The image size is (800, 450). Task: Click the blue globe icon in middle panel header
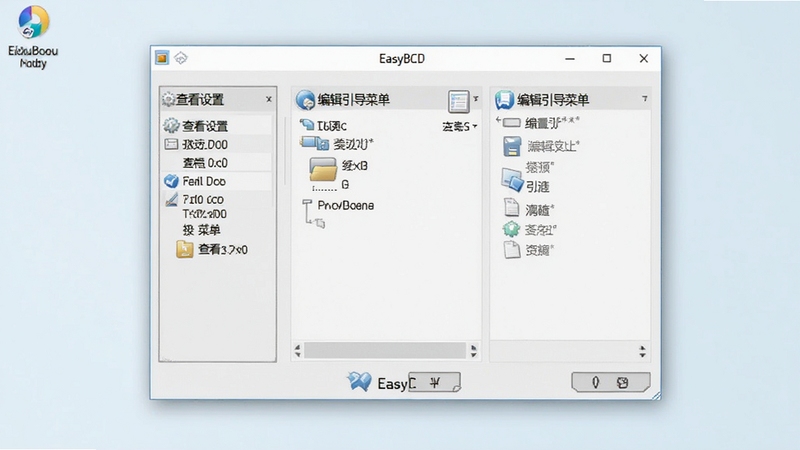pyautogui.click(x=305, y=99)
